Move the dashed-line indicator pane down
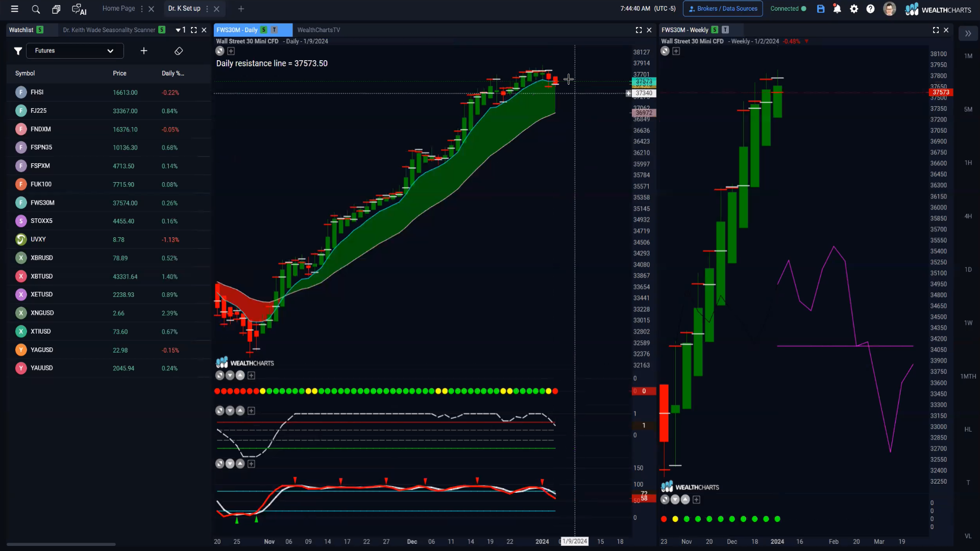Image resolution: width=980 pixels, height=551 pixels. coord(230,411)
